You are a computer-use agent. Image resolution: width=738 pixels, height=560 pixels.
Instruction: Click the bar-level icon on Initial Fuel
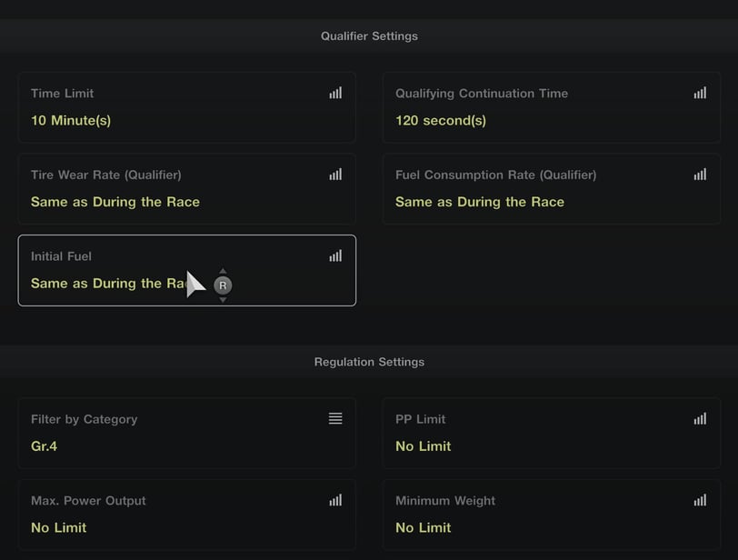pos(335,256)
